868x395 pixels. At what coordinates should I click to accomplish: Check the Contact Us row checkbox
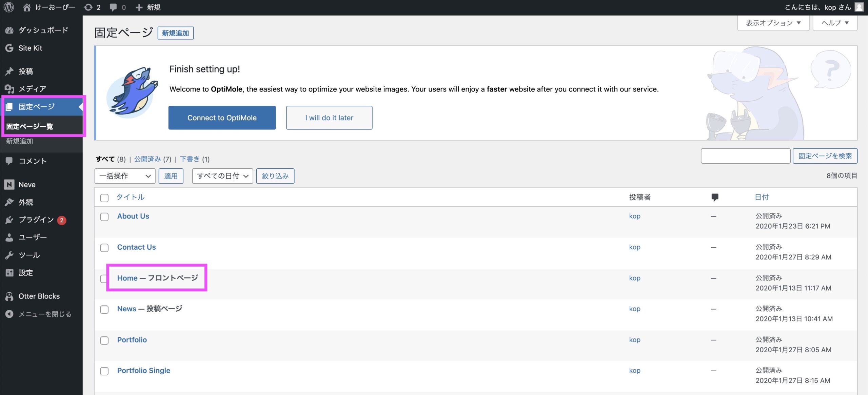(104, 248)
